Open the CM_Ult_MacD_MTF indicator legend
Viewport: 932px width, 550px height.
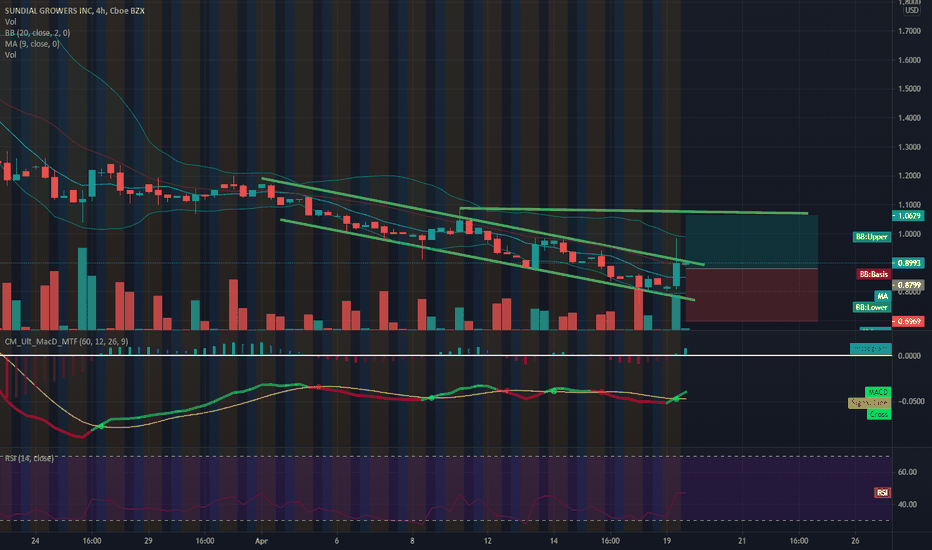tap(66, 341)
